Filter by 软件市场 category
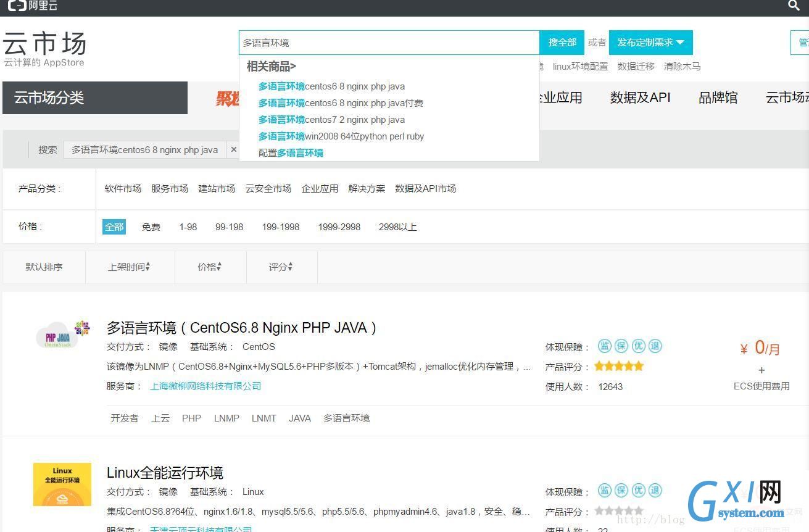This screenshot has height=532, width=809. [123, 188]
